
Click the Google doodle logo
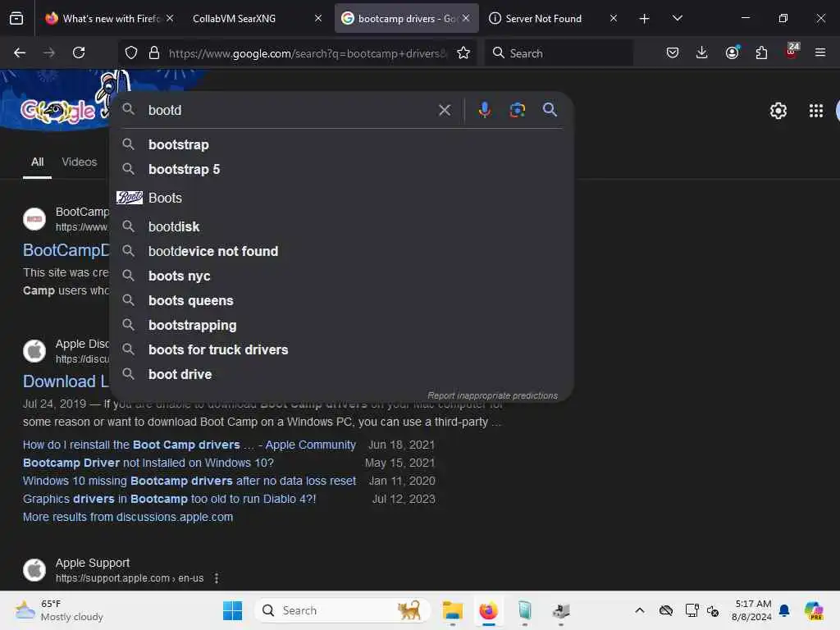tap(58, 111)
